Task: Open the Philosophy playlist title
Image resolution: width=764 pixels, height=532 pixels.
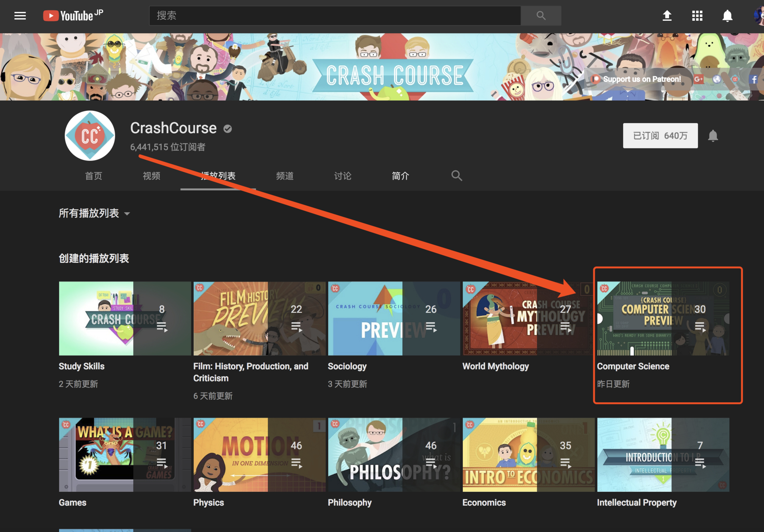Action: click(349, 503)
